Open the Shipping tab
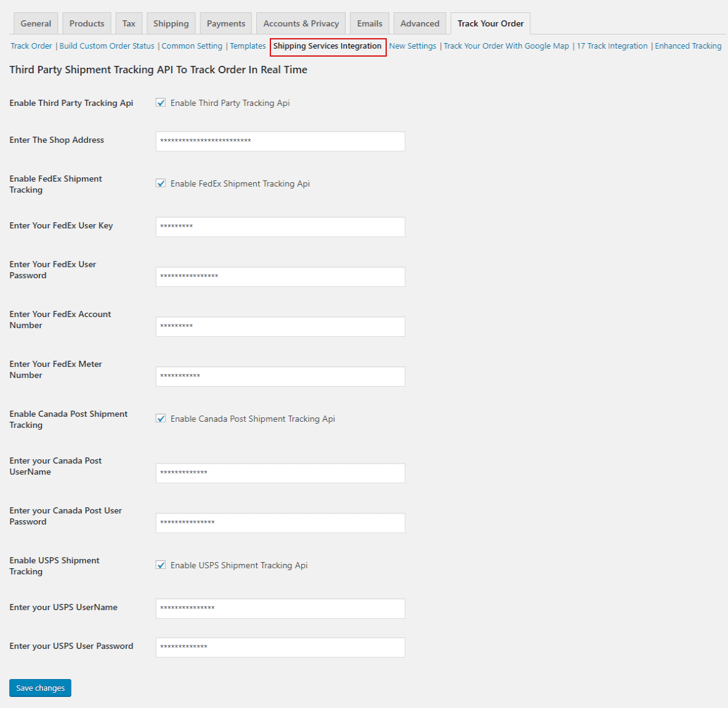Screen dimensions: 728x708 (x=171, y=23)
